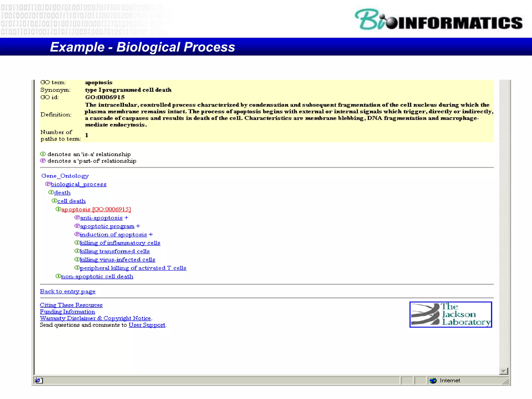
Task: Click the vertical scrollbar track
Action: [504, 224]
